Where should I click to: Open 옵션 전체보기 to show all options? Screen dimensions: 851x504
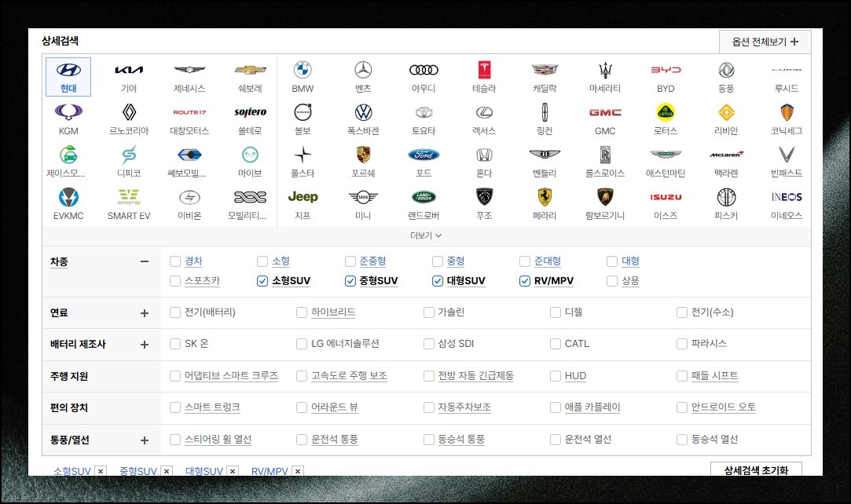(x=765, y=42)
